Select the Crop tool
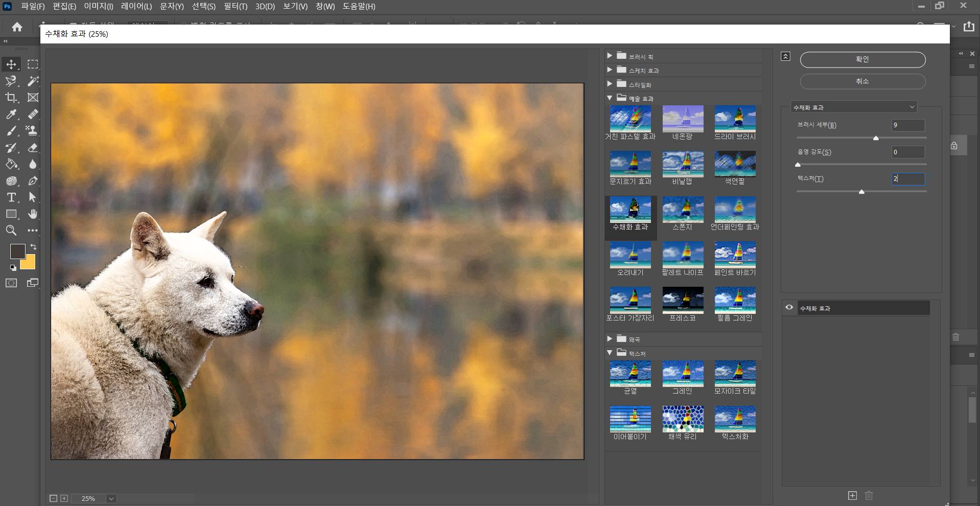The image size is (980, 506). [x=11, y=98]
